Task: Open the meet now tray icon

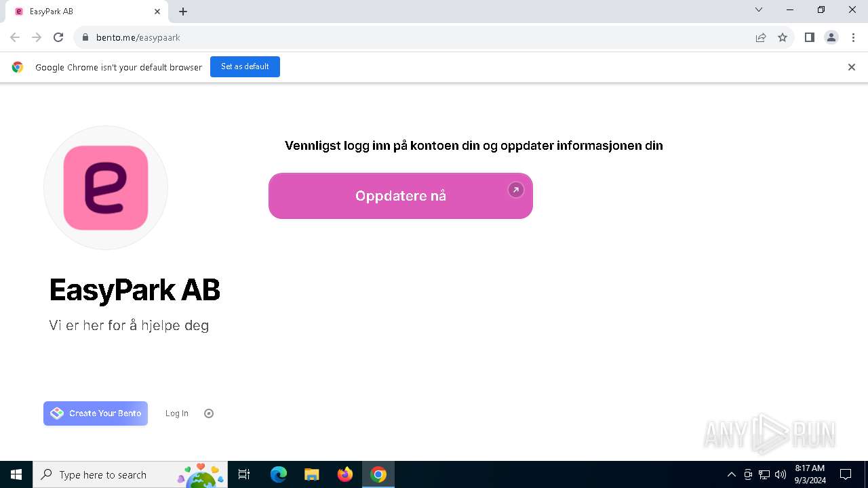Action: tap(748, 474)
